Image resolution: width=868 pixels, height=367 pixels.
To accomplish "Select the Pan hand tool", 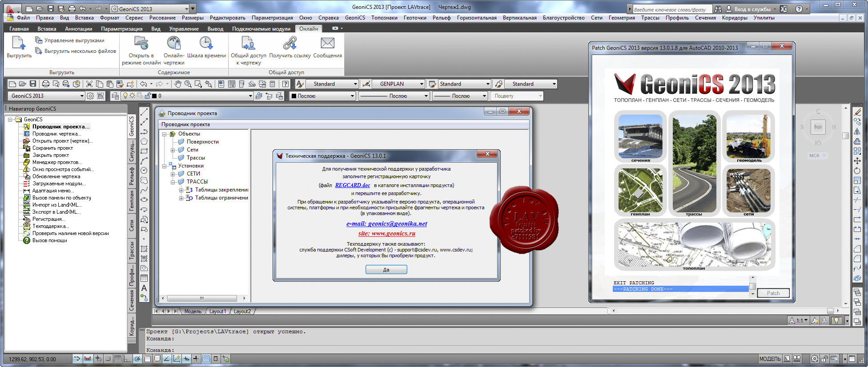I will coord(178,84).
